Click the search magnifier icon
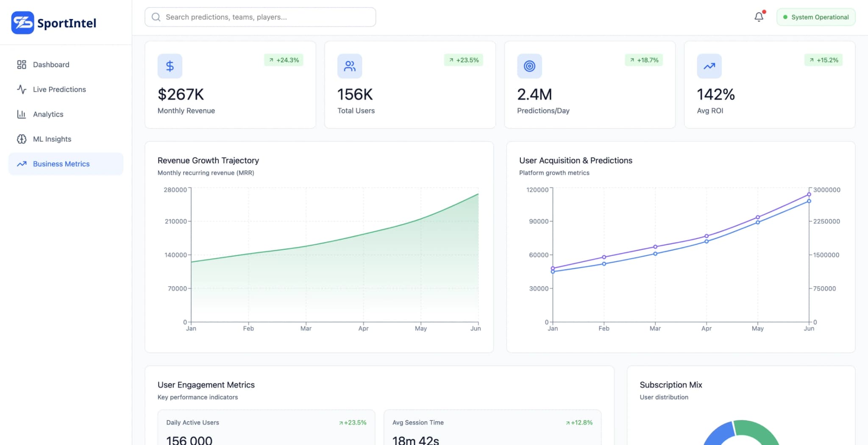868x445 pixels. (156, 17)
